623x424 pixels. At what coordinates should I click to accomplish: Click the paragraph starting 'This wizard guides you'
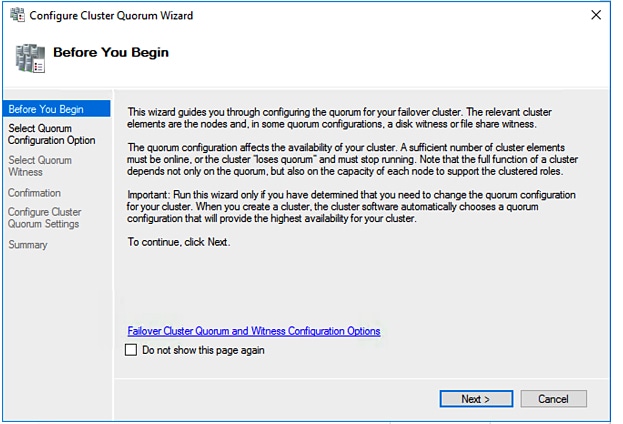tap(340, 117)
